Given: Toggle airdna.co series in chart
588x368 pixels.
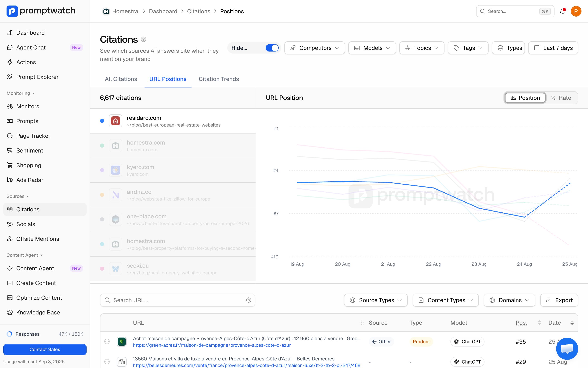Looking at the screenshot, I should pos(173,195).
